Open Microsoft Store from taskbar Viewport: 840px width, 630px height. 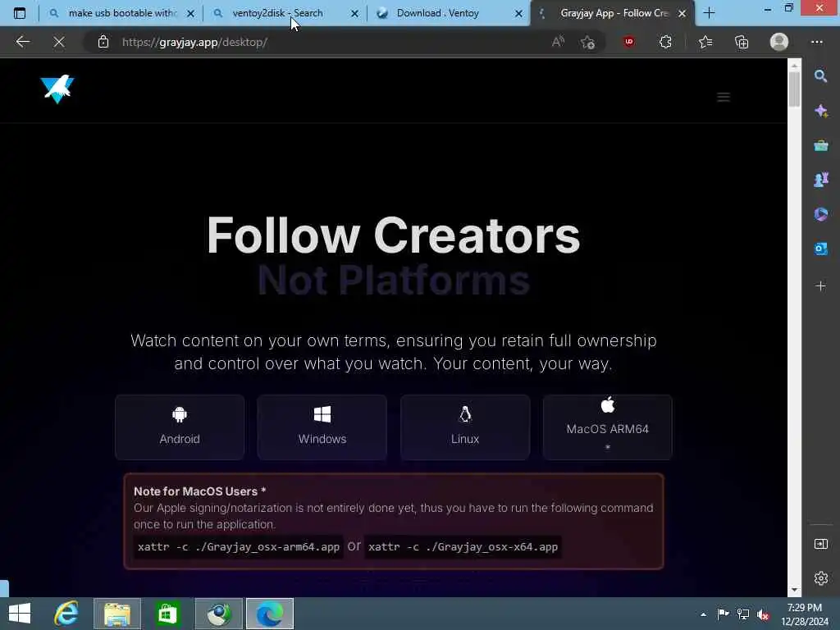pyautogui.click(x=167, y=614)
